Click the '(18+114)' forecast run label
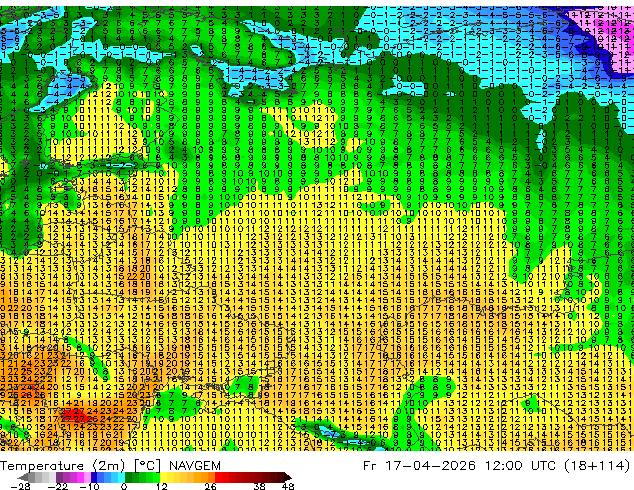 [x=598, y=465]
